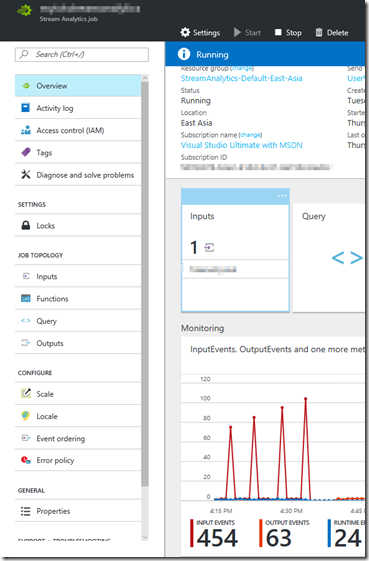Click the large Query brackets icon on tile

(x=347, y=258)
